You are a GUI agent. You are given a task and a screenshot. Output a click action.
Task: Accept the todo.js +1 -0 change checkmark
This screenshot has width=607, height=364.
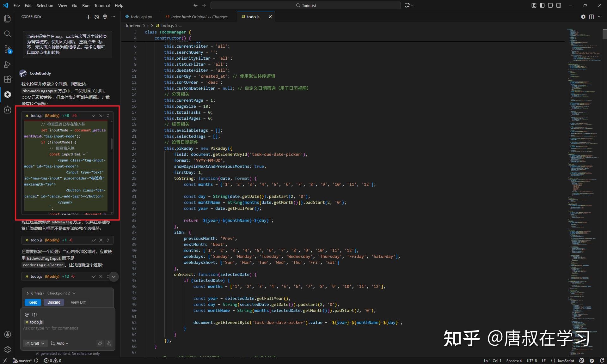click(x=94, y=240)
